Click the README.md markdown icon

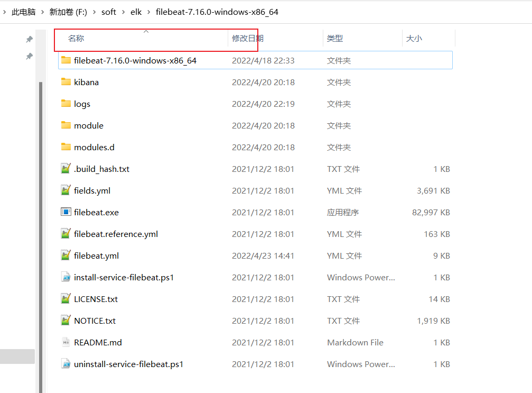[x=66, y=342]
